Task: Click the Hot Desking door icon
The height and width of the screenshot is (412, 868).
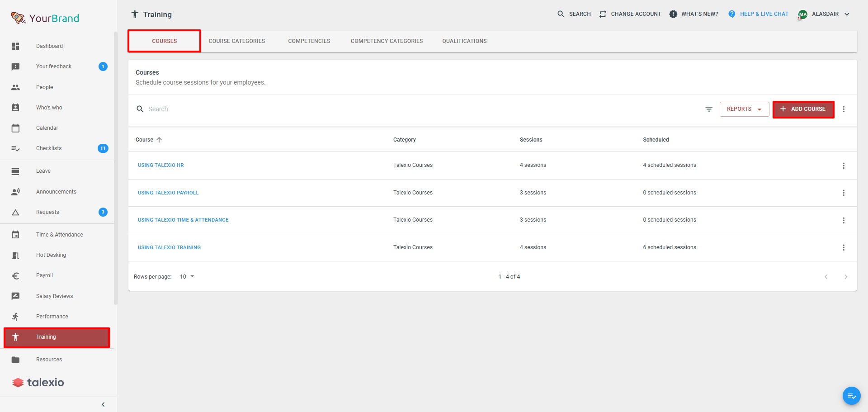Action: (x=15, y=256)
